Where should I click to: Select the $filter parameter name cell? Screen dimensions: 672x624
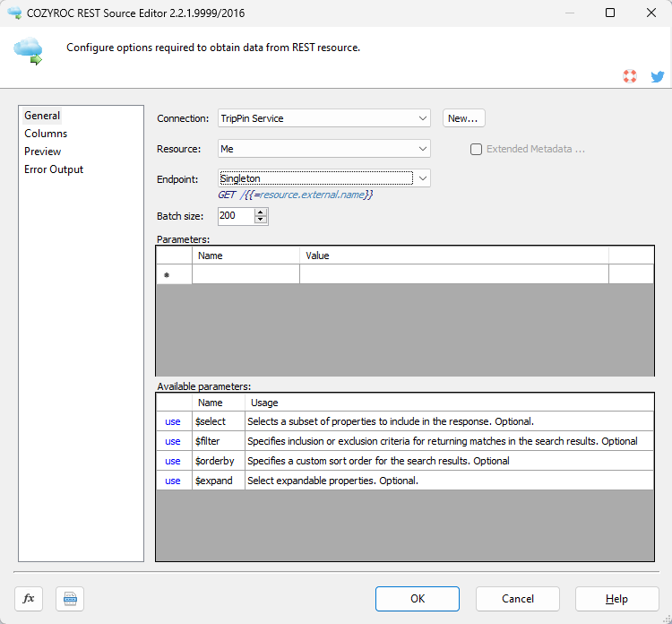click(218, 441)
